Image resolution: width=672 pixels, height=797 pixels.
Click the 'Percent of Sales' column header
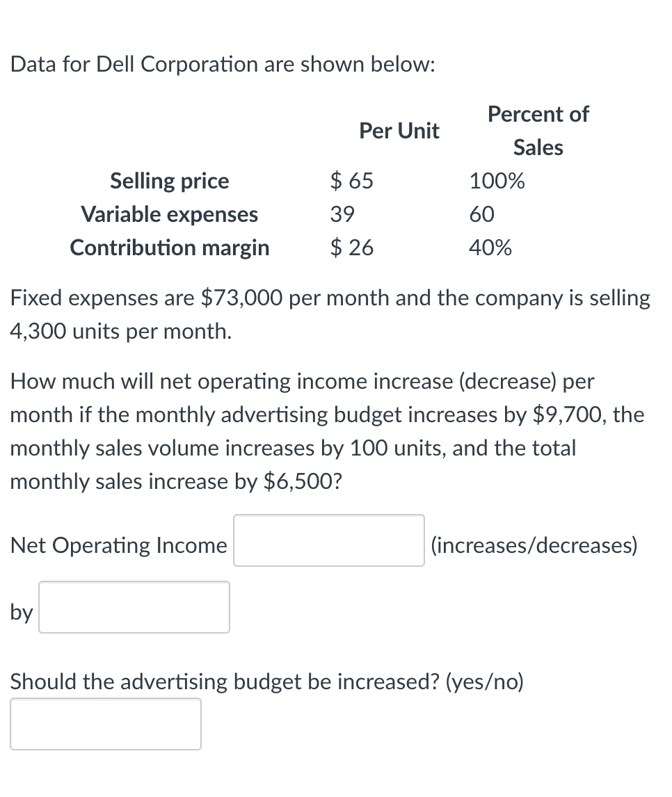(x=538, y=131)
